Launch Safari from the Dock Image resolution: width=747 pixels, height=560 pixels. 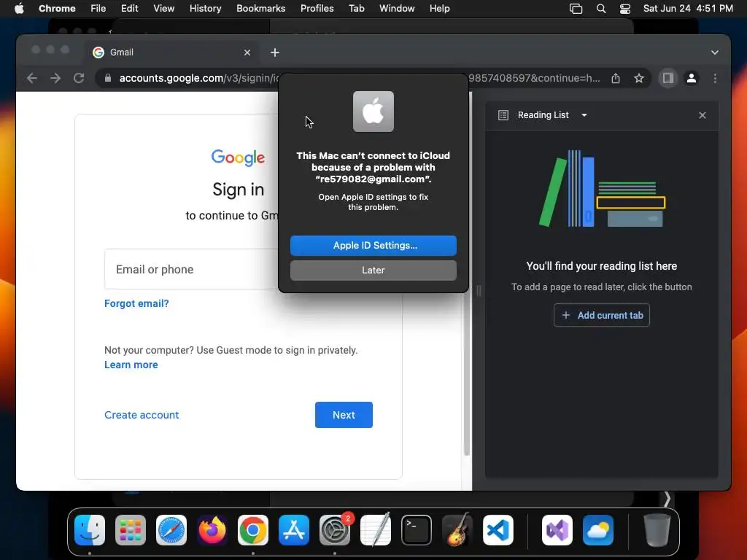tap(171, 530)
